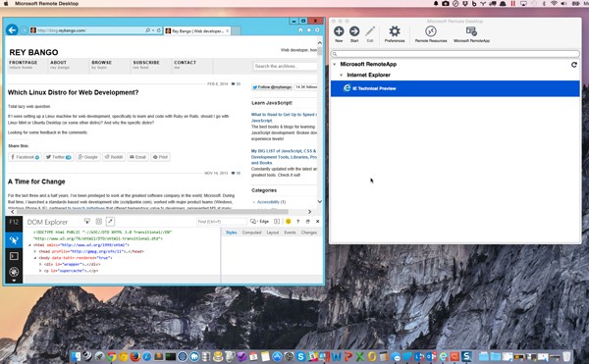Click Start in Remote Desktop toolbar
The image size is (589, 364).
(x=354, y=34)
